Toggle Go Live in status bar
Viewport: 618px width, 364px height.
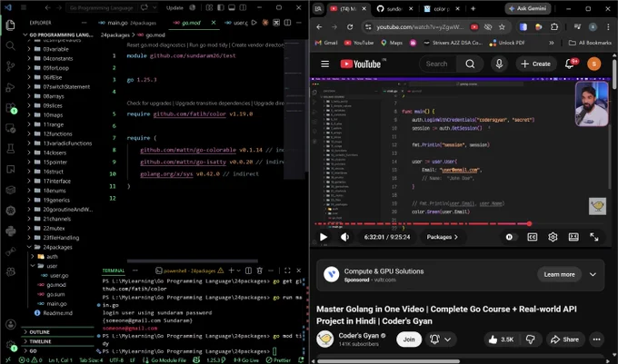pos(246,360)
